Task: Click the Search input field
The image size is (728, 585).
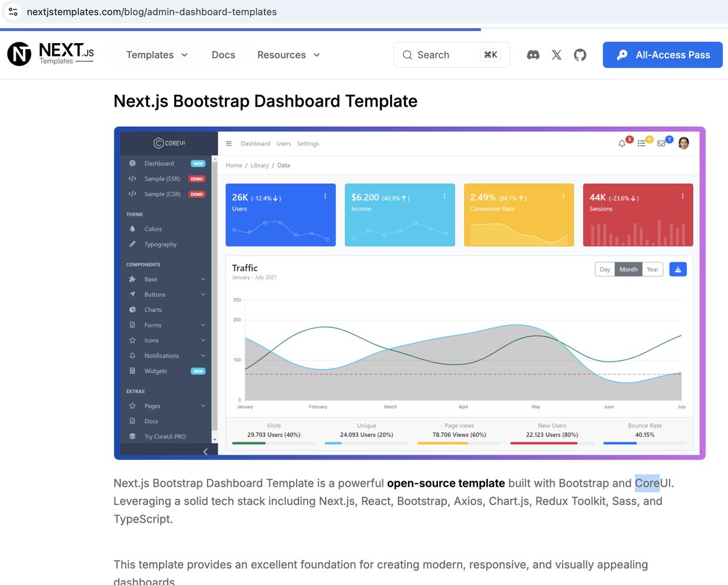Action: [452, 55]
